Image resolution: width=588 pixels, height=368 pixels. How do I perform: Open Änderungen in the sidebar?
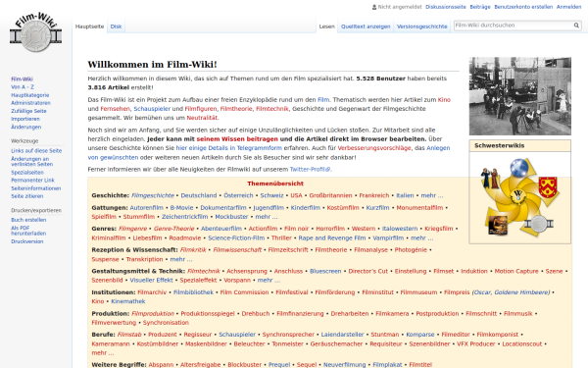[x=25, y=127]
